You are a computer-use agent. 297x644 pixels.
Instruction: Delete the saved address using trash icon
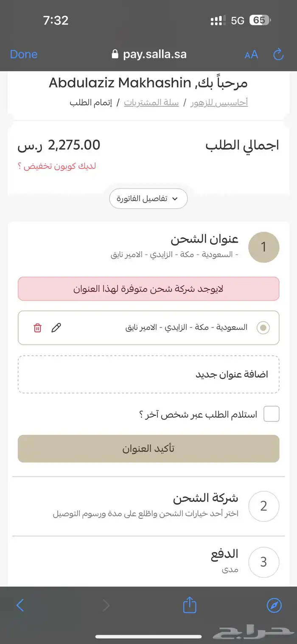pyautogui.click(x=38, y=328)
